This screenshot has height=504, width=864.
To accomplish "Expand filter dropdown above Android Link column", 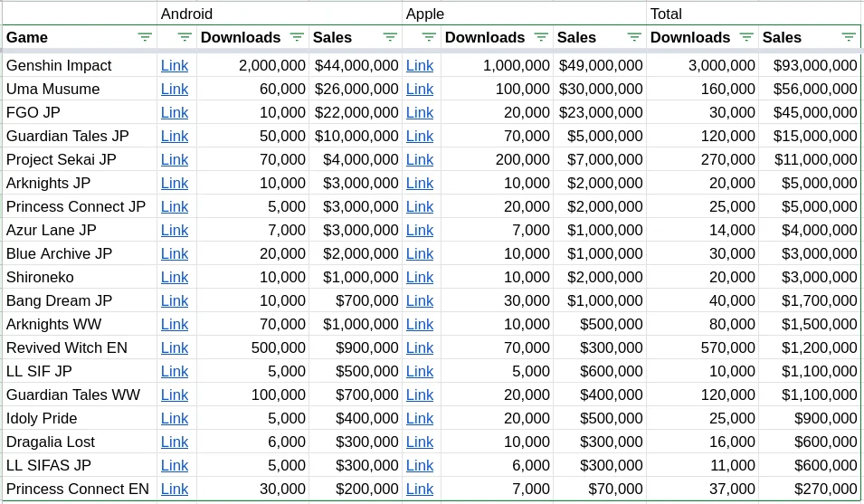I will 185,37.
